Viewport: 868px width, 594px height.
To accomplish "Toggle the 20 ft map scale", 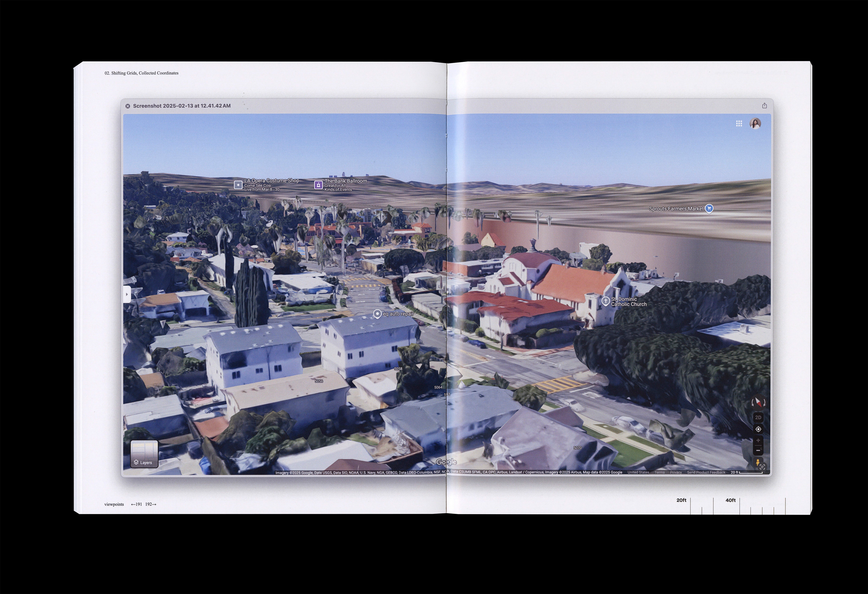I will click(x=747, y=473).
